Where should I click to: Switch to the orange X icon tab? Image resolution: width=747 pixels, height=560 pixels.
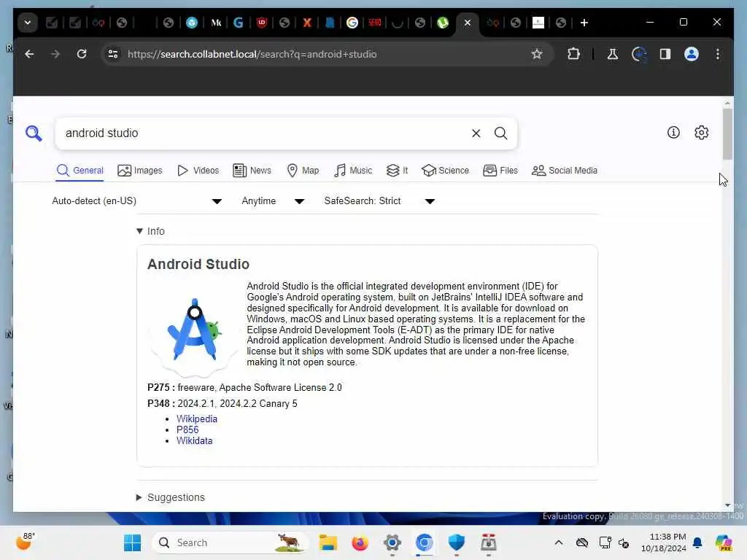tap(307, 23)
